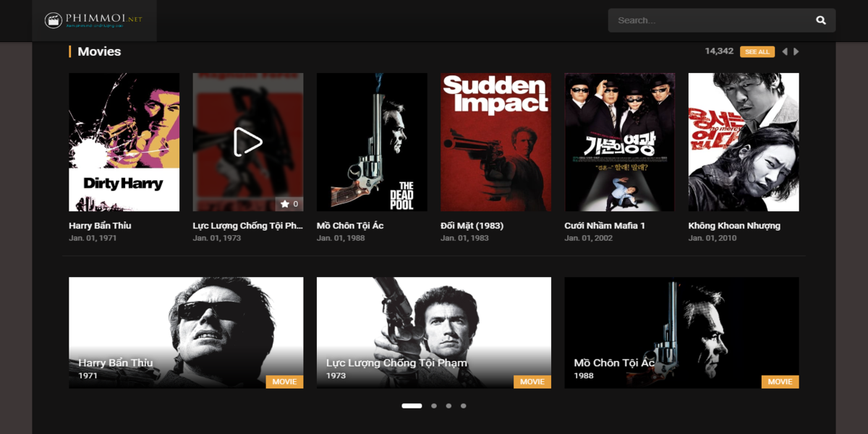This screenshot has height=434, width=868.
Task: Open the PhimMoi.net logo home link
Action: click(94, 20)
